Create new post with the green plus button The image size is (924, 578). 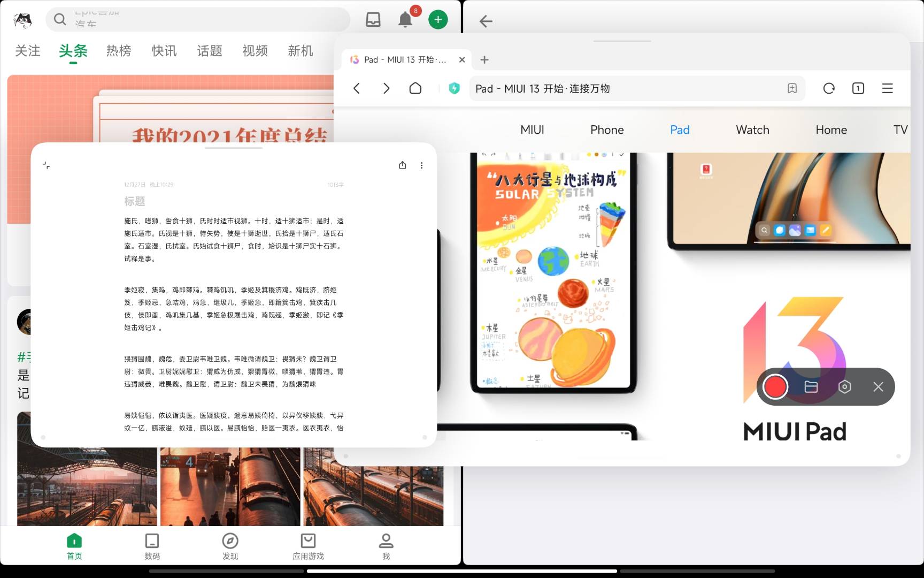tap(438, 19)
